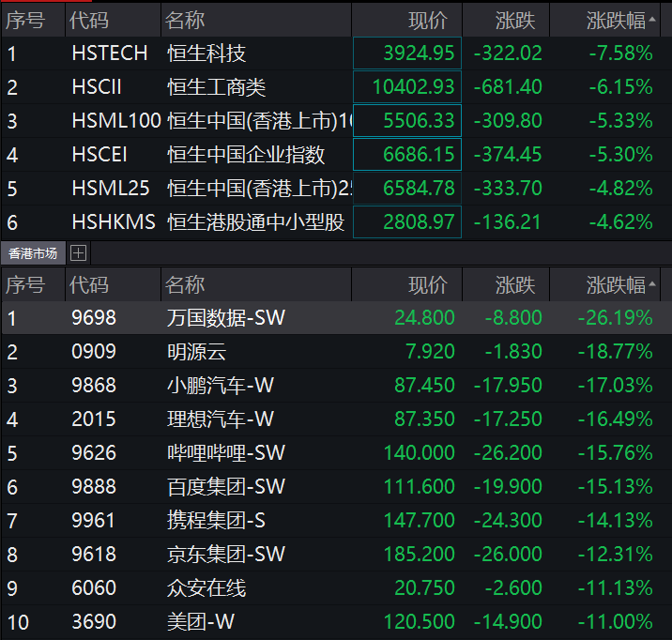Click stock code 9961
Screen dimensions: 672x640
94,521
